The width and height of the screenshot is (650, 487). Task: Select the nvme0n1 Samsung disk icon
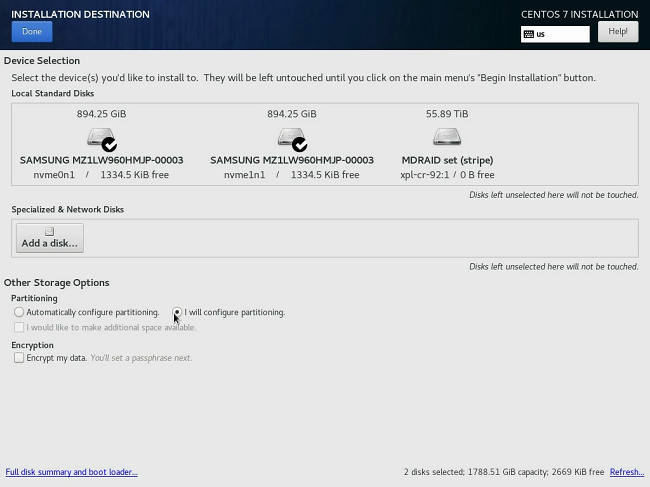click(101, 138)
